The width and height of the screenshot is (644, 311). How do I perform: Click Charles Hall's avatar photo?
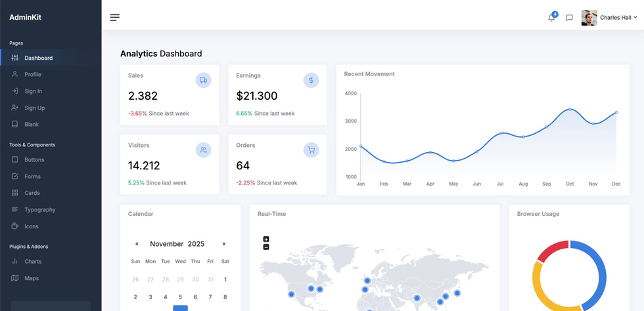point(589,18)
